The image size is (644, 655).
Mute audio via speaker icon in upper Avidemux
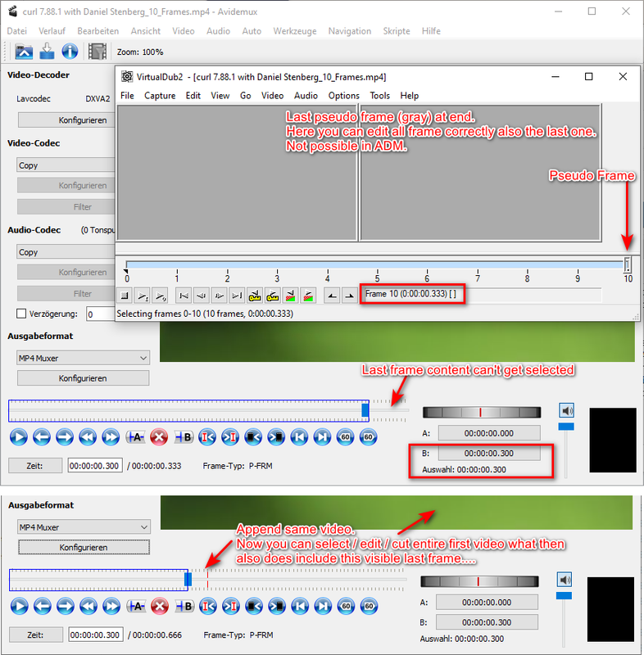(567, 411)
